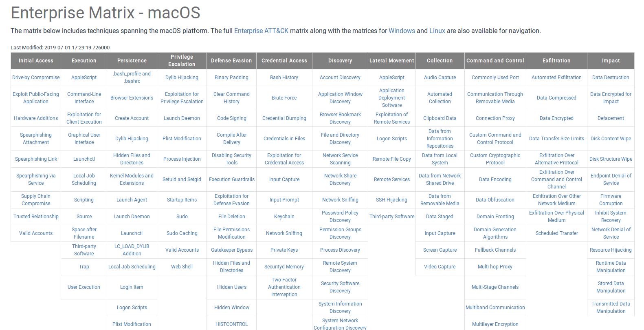The image size is (644, 330).
Task: Click Account Discovery technique
Action: tap(340, 77)
